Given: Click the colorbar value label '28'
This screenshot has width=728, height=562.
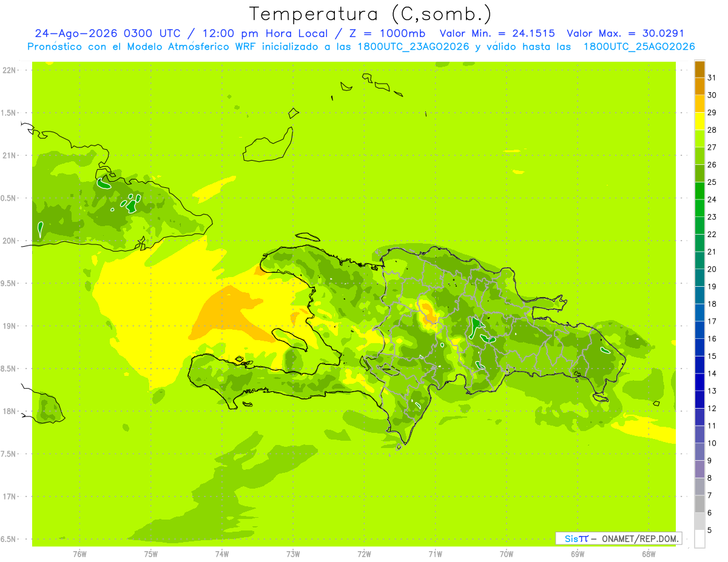Looking at the screenshot, I should [x=712, y=130].
